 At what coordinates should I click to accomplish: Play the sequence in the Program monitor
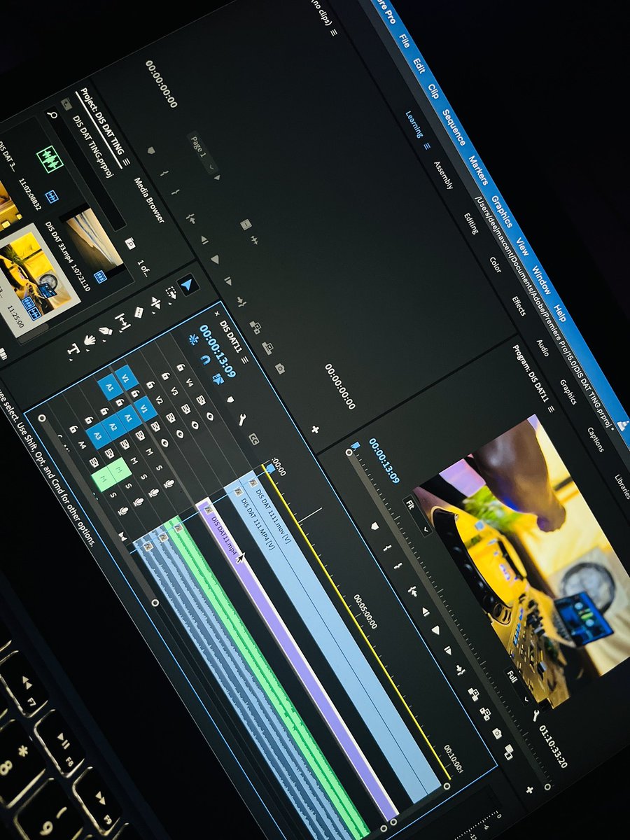pos(435,630)
